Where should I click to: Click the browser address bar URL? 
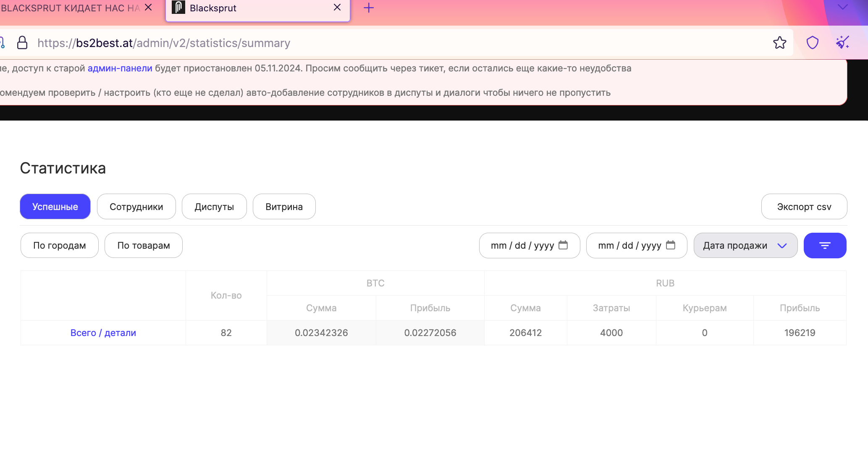pos(164,43)
